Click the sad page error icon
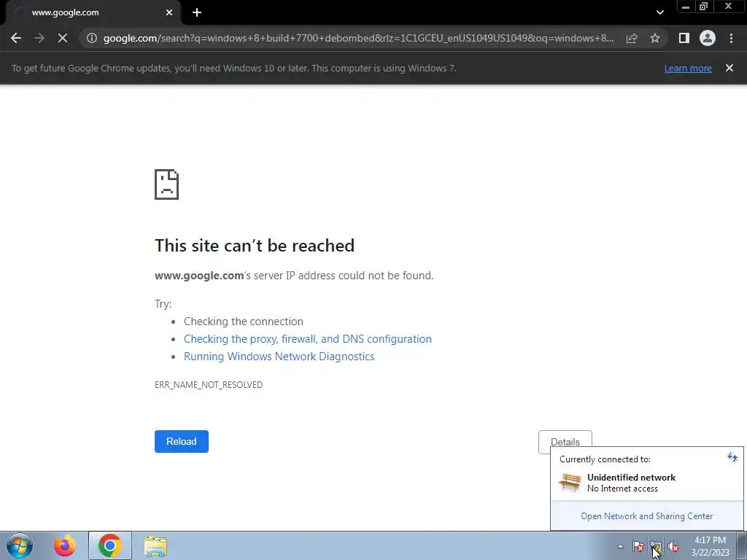 coord(167,184)
